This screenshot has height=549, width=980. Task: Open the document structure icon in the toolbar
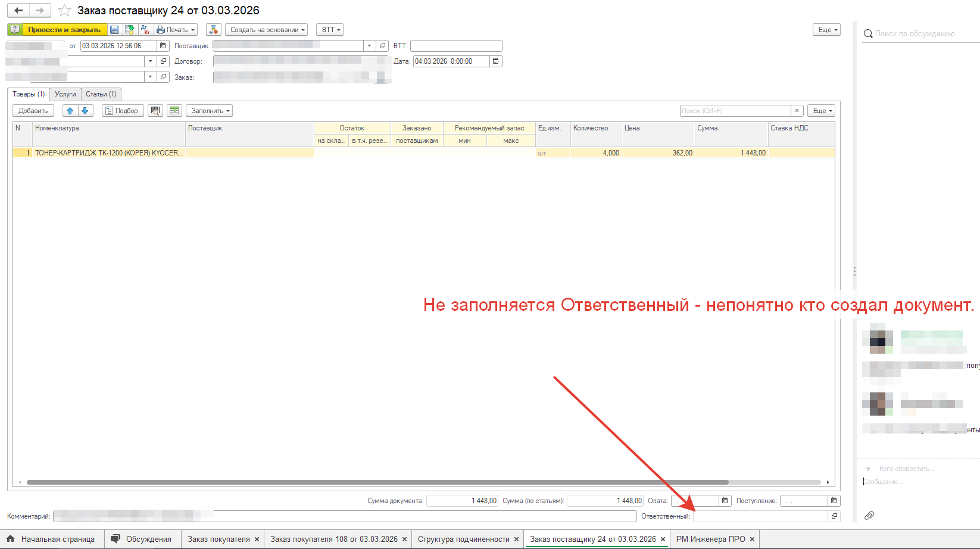coord(214,30)
